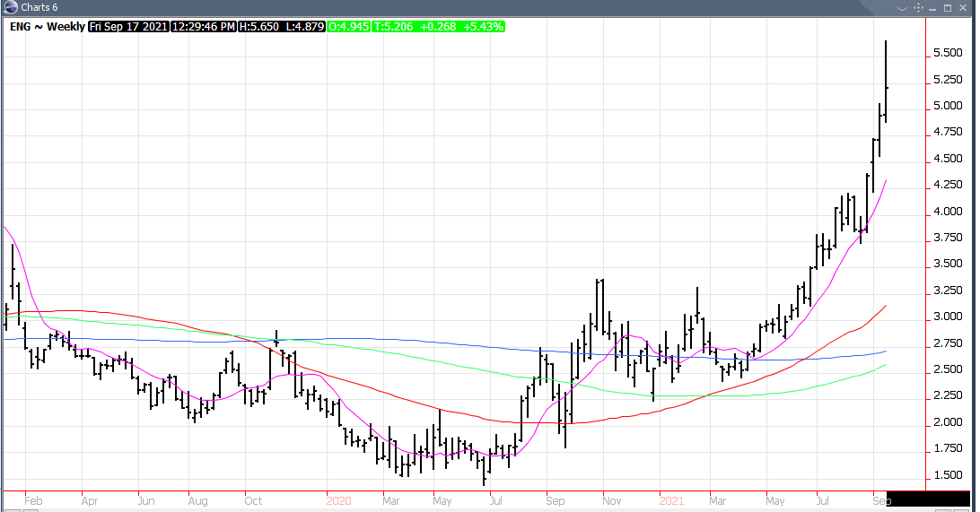This screenshot has height=512, width=980.
Task: Click the 2.500 price axis label
Action: [948, 369]
